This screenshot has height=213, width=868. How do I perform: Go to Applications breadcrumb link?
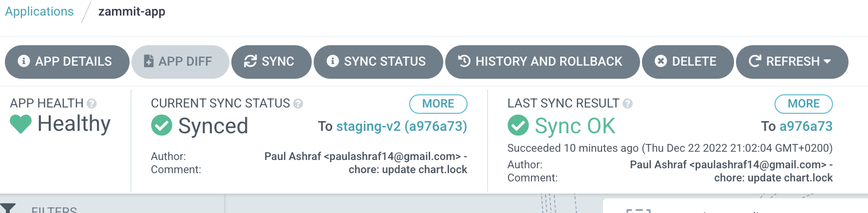(39, 12)
